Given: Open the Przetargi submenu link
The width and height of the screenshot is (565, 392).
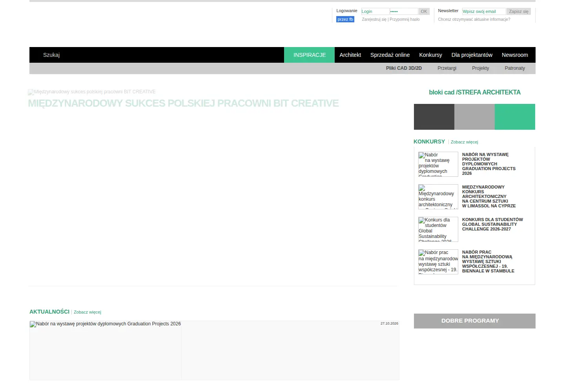Looking at the screenshot, I should click(x=447, y=68).
